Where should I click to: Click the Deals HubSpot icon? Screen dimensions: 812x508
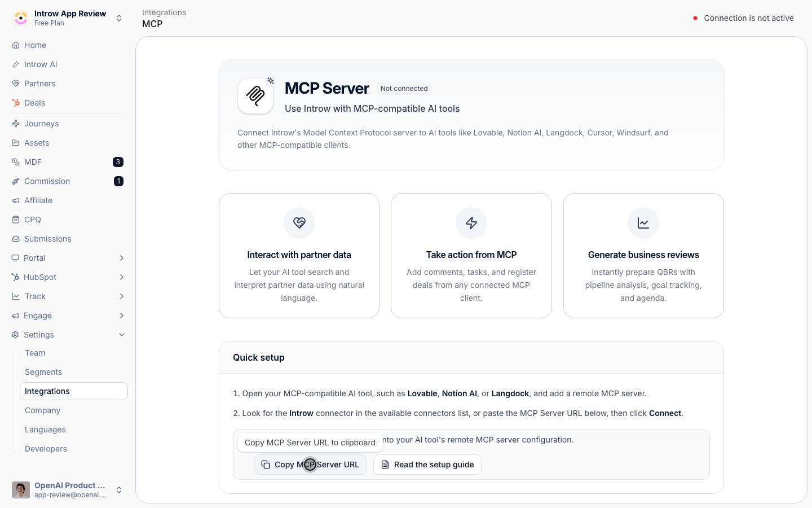click(x=16, y=103)
